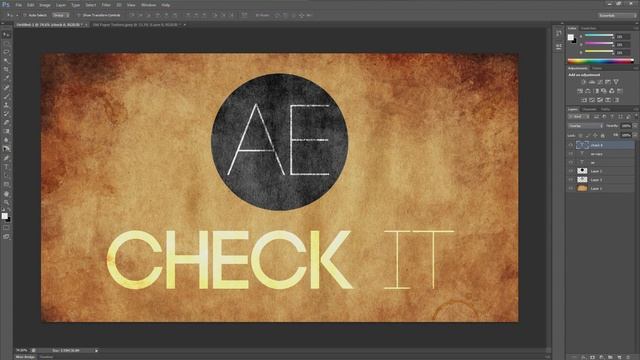
Task: Enable Show Transform Controls checkbox
Action: click(x=79, y=15)
